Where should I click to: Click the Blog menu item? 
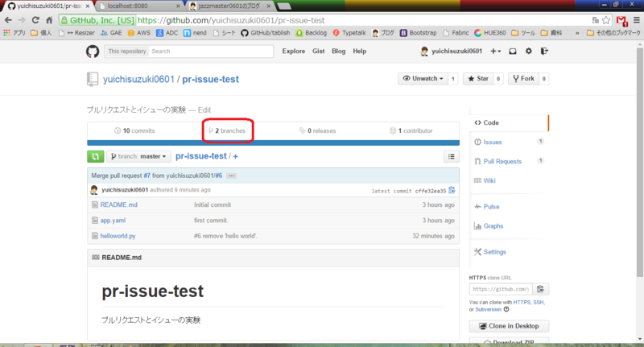point(338,52)
